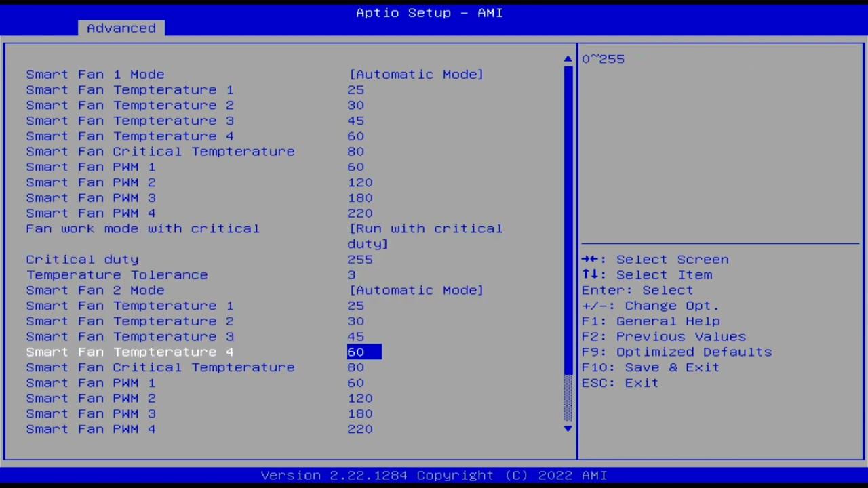The image size is (868, 488).
Task: Select Tempterature 1 label in the Smart Fan 2 group
Action: [130, 306]
